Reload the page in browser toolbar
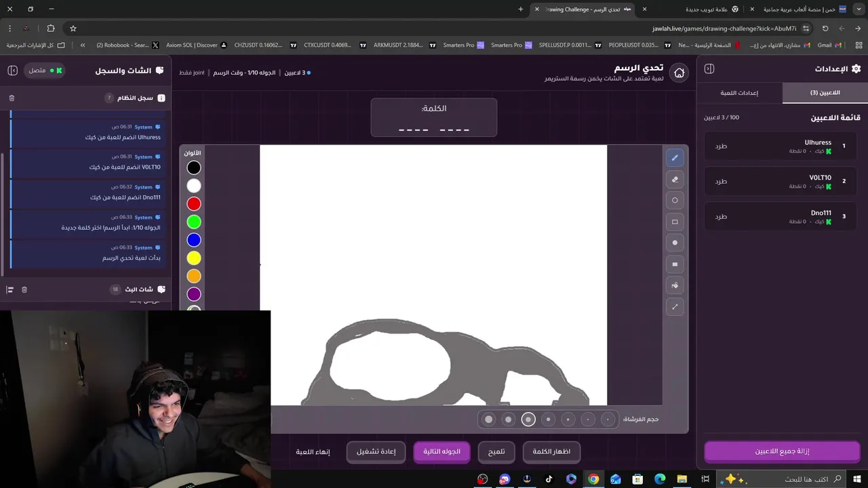Screen dimensions: 868x488 point(825,28)
